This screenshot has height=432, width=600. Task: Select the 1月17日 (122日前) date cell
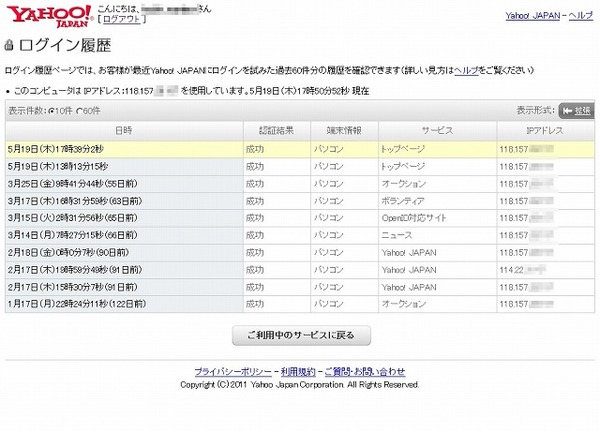click(124, 304)
